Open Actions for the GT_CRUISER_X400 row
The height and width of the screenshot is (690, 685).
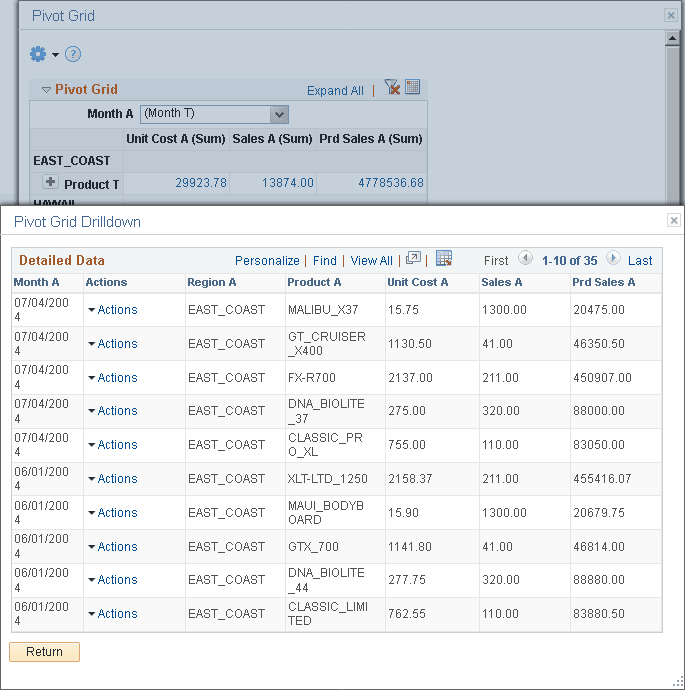click(113, 344)
